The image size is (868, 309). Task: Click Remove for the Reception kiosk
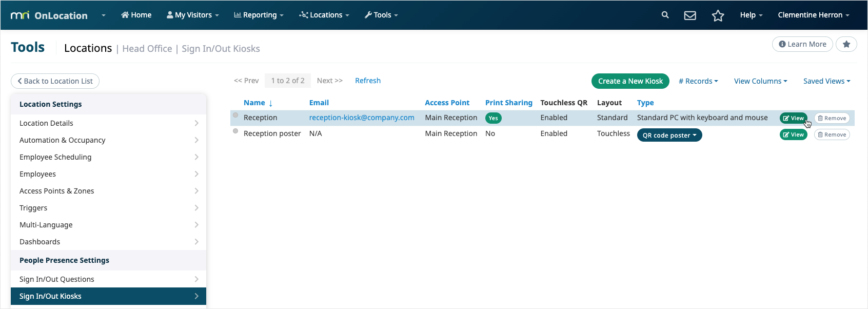point(832,118)
